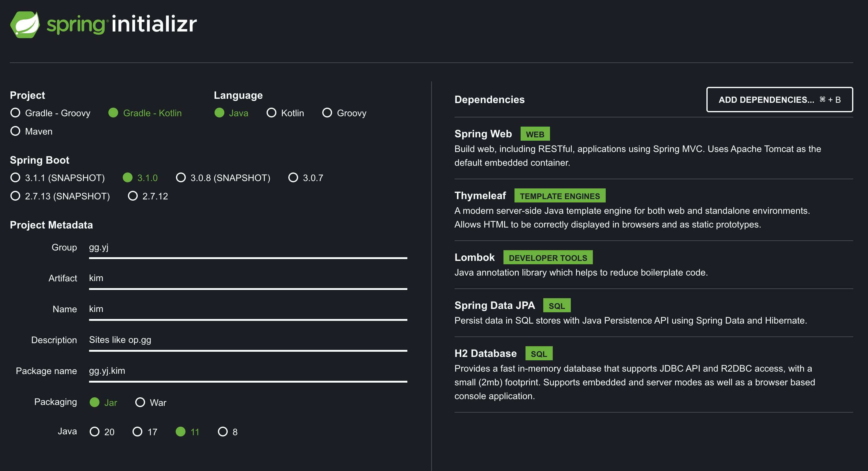
Task: Click the Dependencies section heading
Action: pos(489,99)
